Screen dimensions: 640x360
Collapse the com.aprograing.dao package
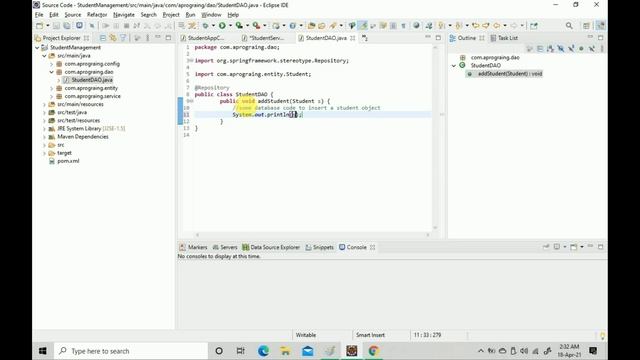[51, 72]
